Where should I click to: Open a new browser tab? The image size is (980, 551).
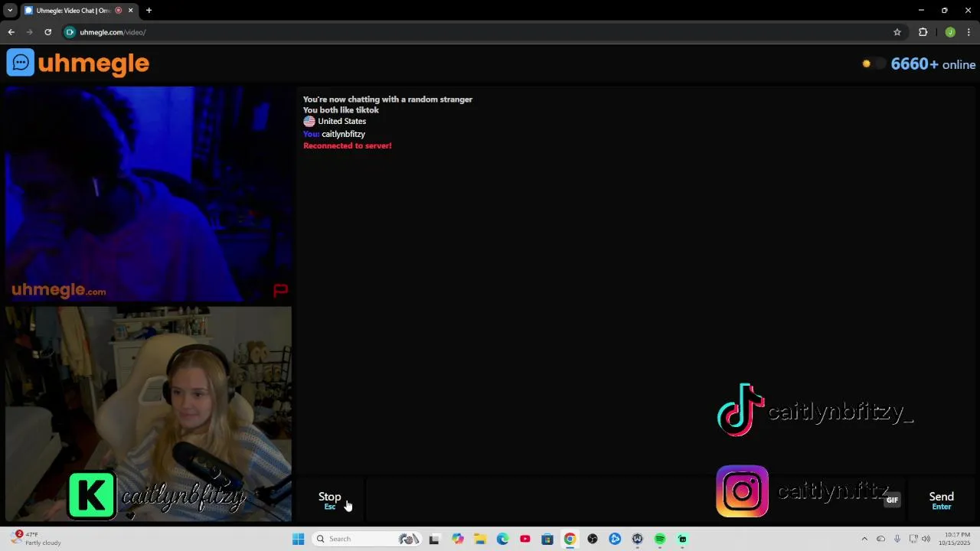point(149,11)
